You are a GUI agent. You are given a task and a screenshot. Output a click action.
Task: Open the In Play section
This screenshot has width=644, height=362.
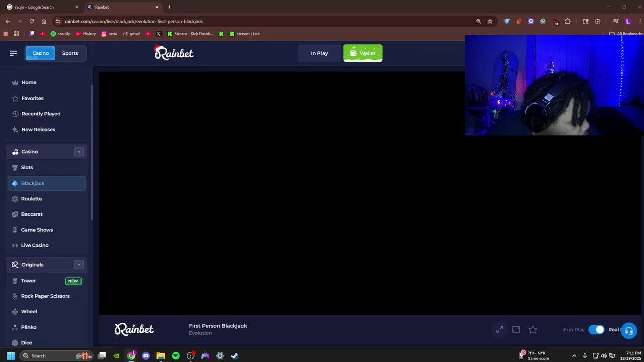point(319,53)
